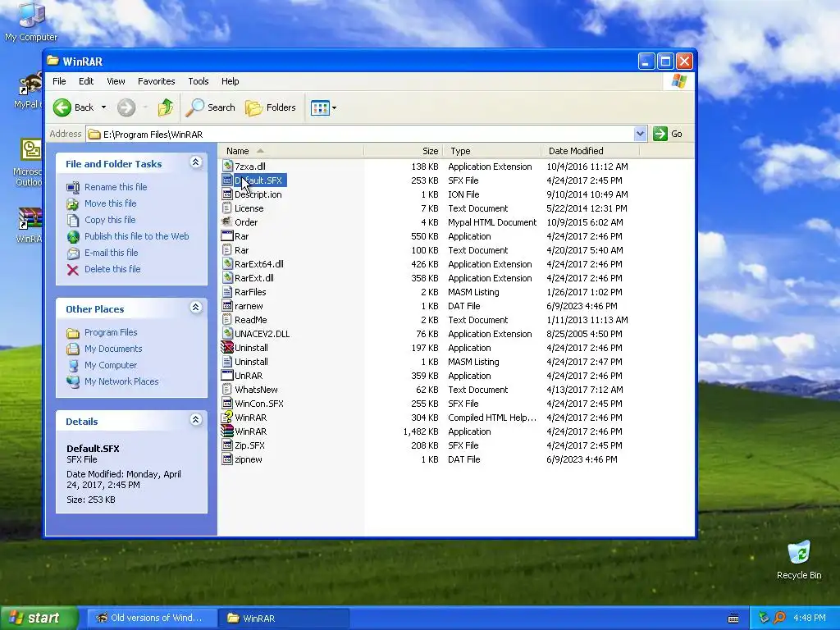840x630 pixels.
Task: Select the Descript.ion file icon
Action: click(x=227, y=194)
